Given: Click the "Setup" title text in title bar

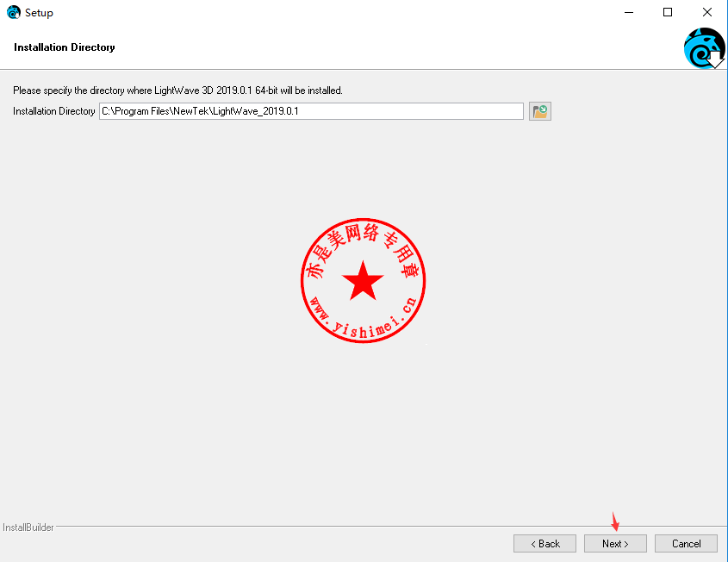Looking at the screenshot, I should pyautogui.click(x=39, y=13).
